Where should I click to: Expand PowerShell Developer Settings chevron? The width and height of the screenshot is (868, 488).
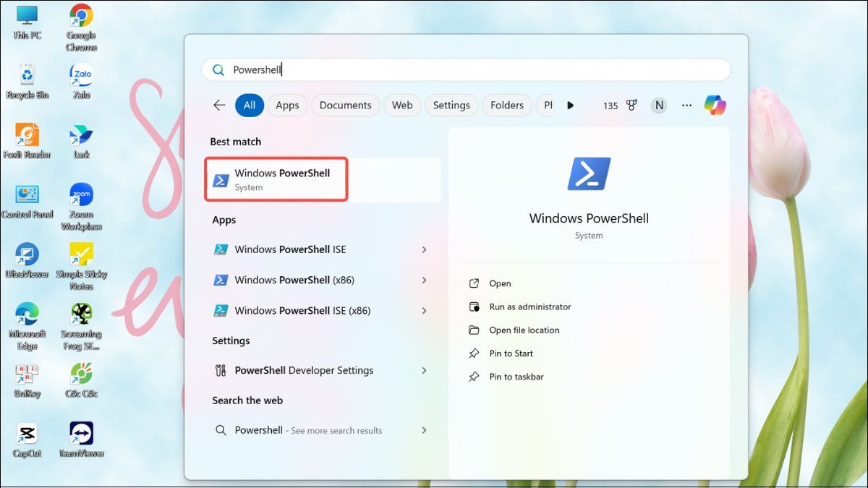[x=424, y=370]
